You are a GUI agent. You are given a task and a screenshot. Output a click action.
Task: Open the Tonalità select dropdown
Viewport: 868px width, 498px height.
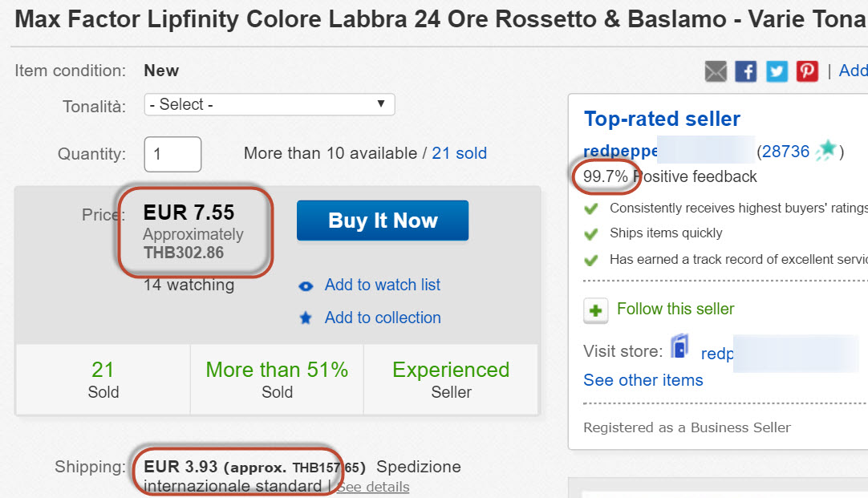coord(269,104)
